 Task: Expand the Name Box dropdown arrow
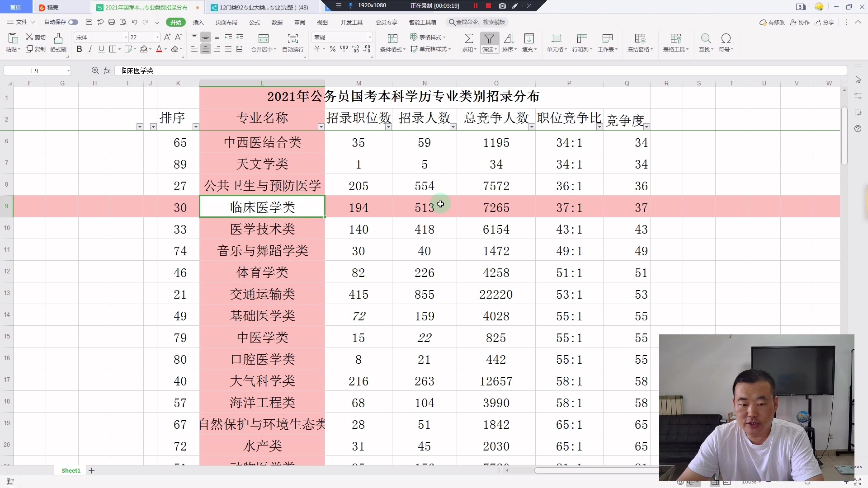coord(68,70)
